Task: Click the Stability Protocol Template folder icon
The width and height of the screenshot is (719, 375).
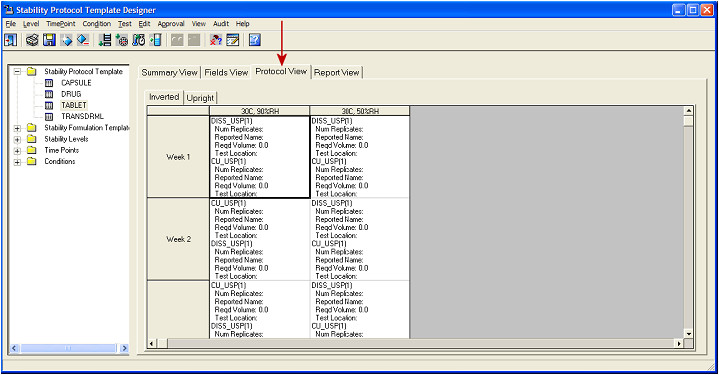Action: click(31, 72)
